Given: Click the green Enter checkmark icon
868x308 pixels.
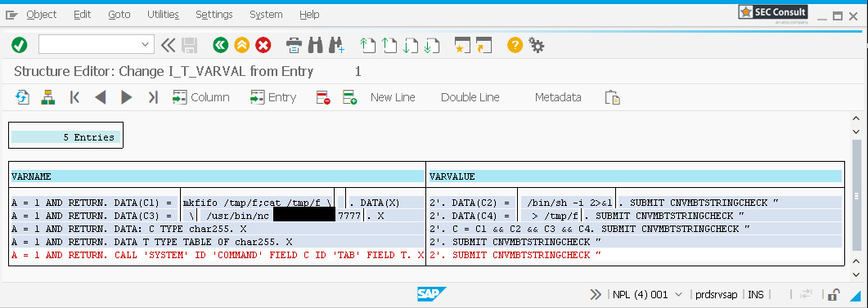Looking at the screenshot, I should pyautogui.click(x=20, y=46).
